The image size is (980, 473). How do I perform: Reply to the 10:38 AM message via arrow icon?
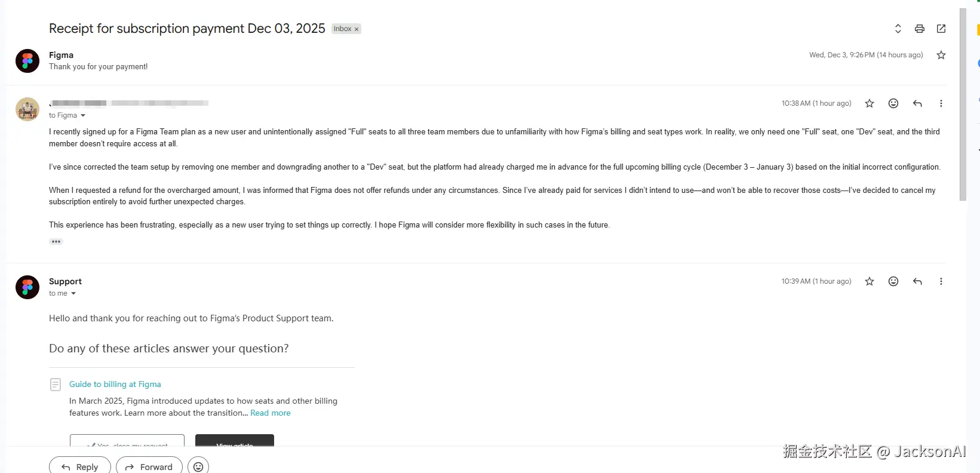(917, 103)
